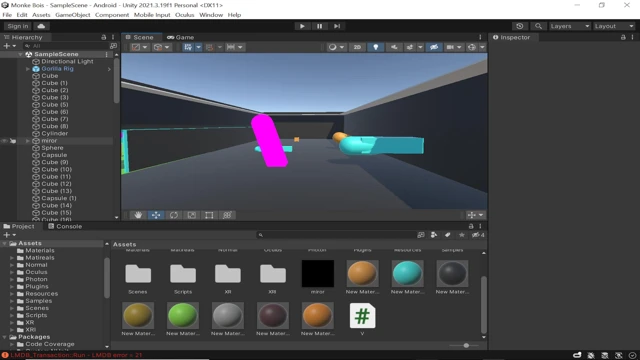Toggle scene effects (skybox, fog)

pyautogui.click(x=409, y=47)
